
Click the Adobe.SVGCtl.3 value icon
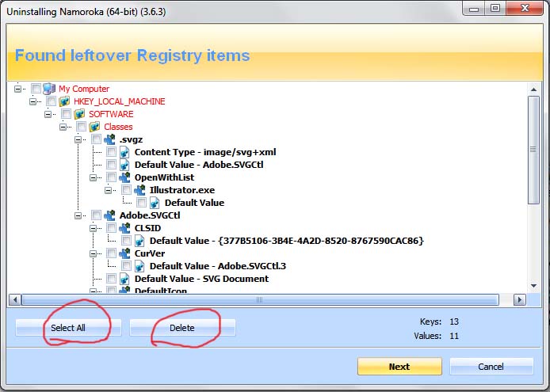139,266
